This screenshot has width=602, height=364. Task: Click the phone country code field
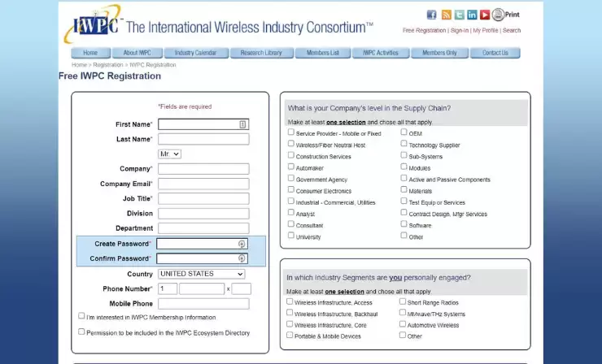[x=168, y=288]
